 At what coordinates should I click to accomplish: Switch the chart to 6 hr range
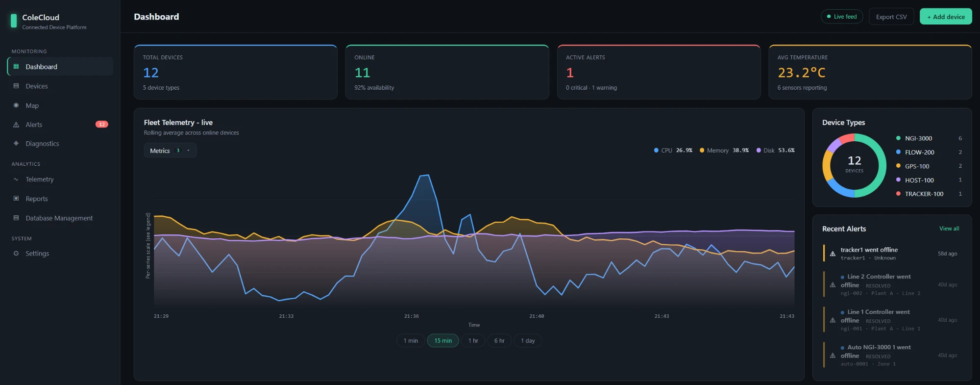click(499, 341)
